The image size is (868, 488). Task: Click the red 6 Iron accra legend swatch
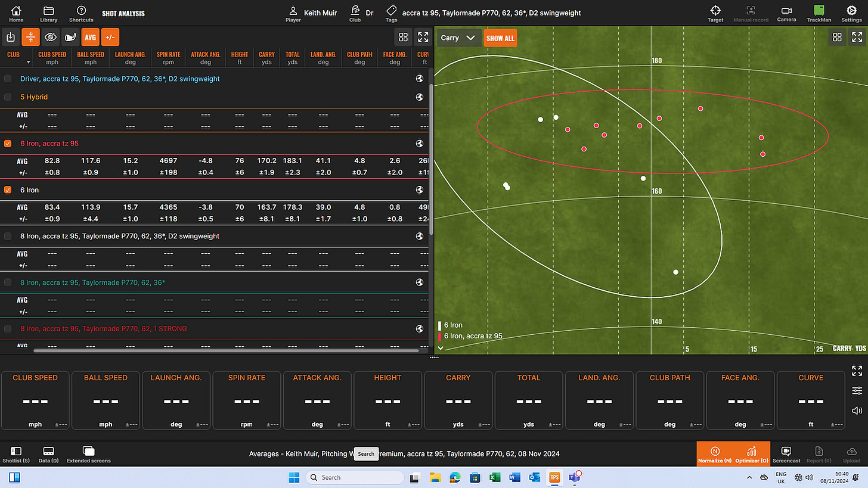441,336
